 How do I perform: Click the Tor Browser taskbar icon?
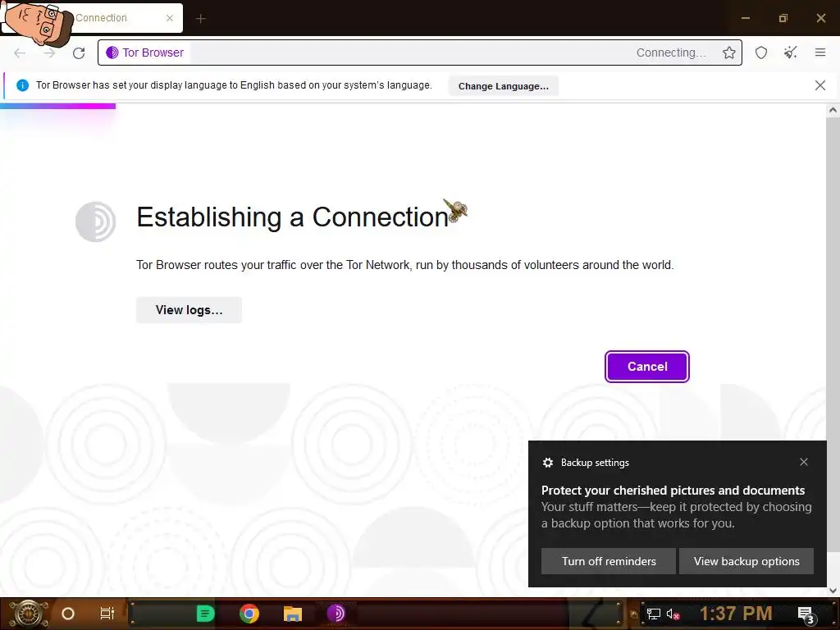click(336, 614)
